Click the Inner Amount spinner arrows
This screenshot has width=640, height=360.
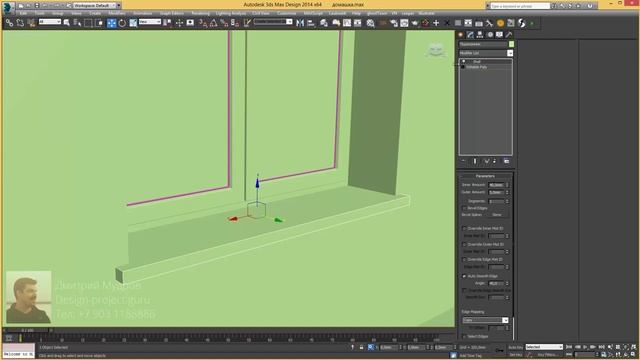(507, 185)
